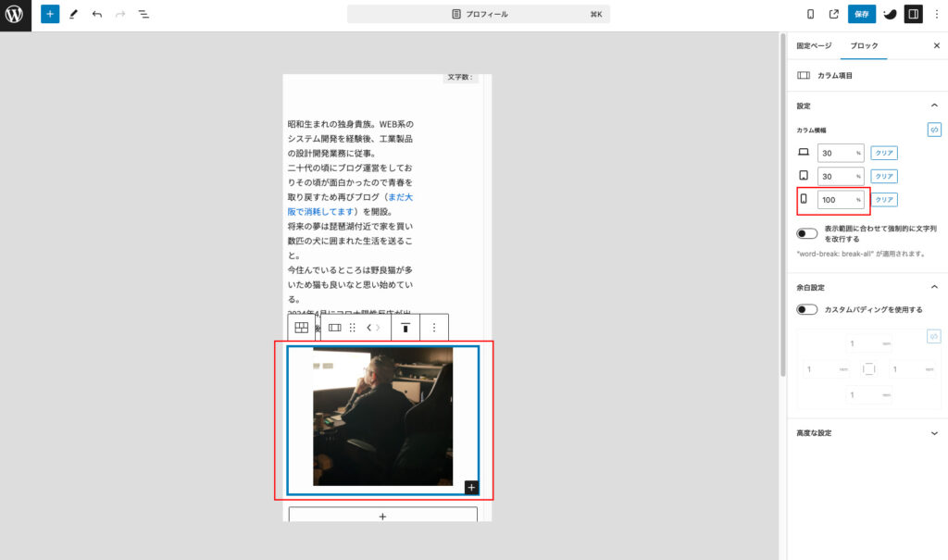Enable カスタムパディングを使用する toggle

tap(806, 310)
